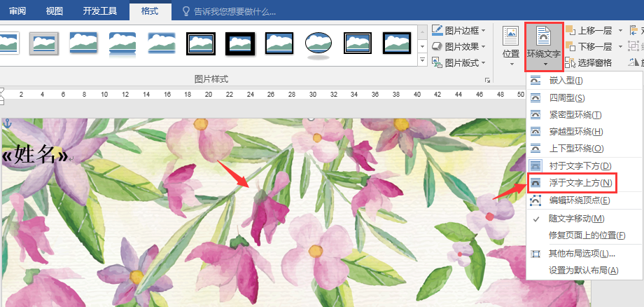The height and width of the screenshot is (307, 644).
Task: Click the 环绕文字 wrap text button
Action: (544, 46)
